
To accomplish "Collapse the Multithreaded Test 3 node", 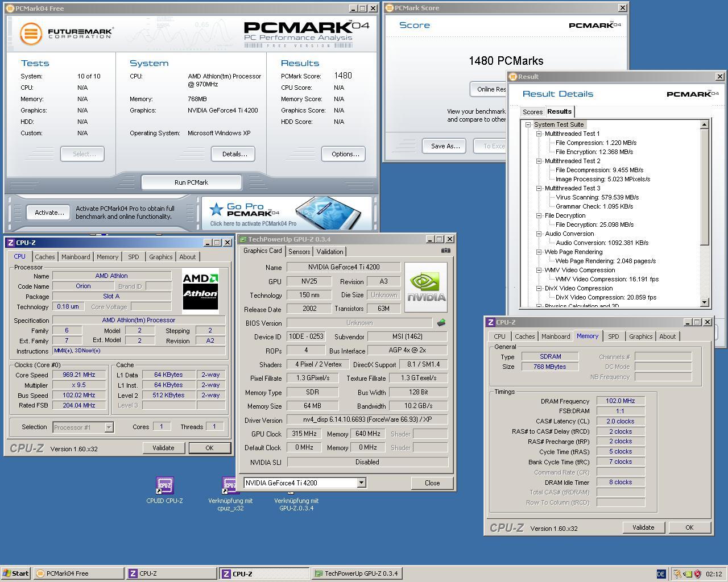I will pyautogui.click(x=539, y=188).
